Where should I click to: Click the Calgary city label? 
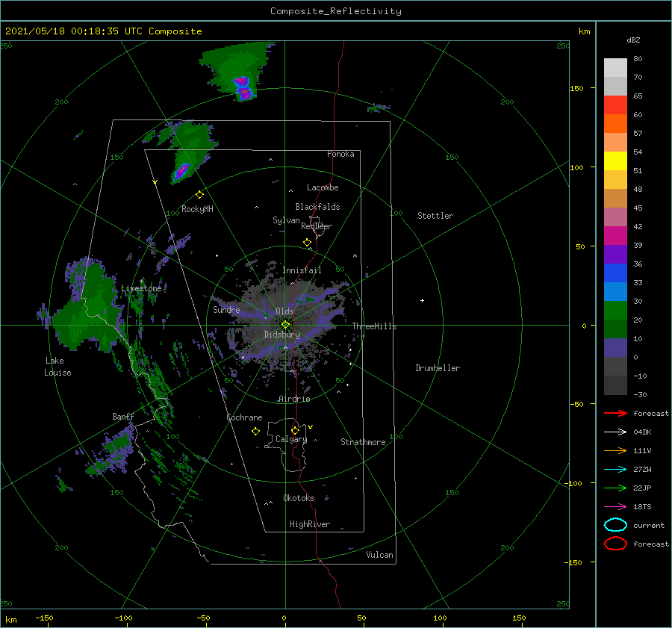pyautogui.click(x=291, y=439)
